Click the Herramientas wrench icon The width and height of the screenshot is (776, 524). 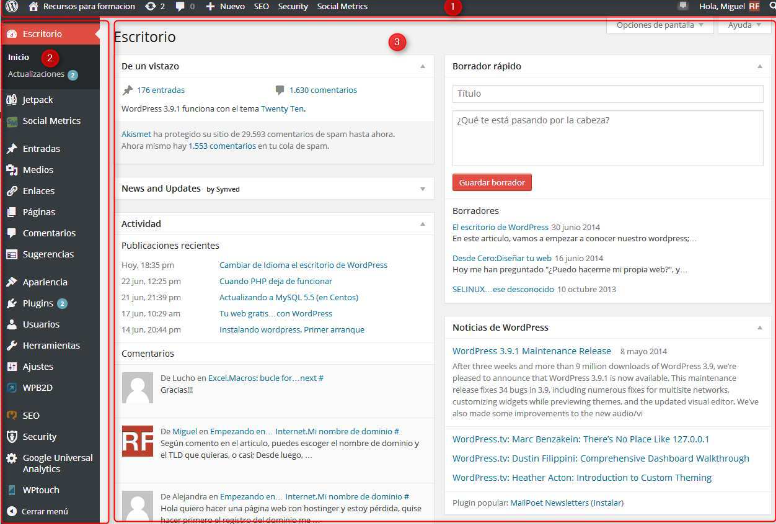pos(11,345)
